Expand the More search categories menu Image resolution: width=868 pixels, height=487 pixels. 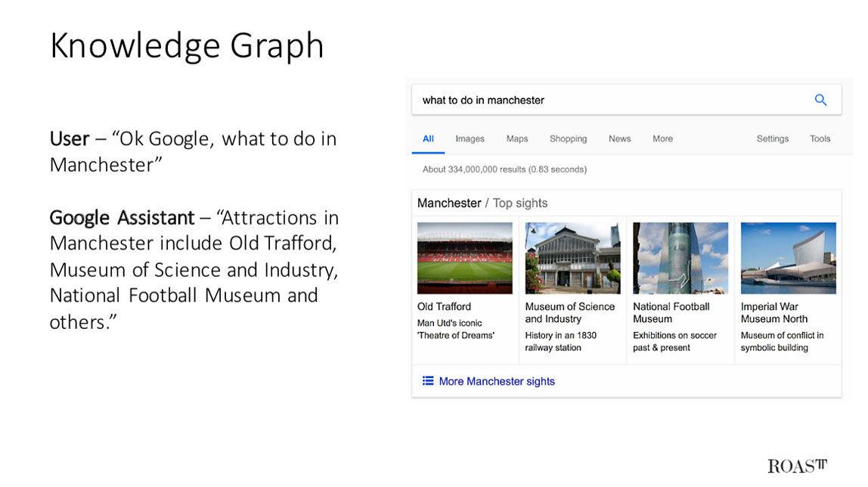662,138
